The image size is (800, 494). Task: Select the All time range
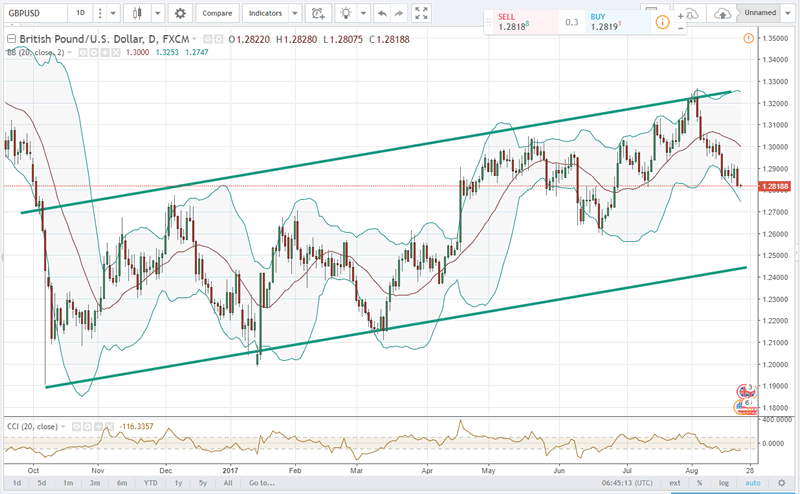[x=228, y=483]
